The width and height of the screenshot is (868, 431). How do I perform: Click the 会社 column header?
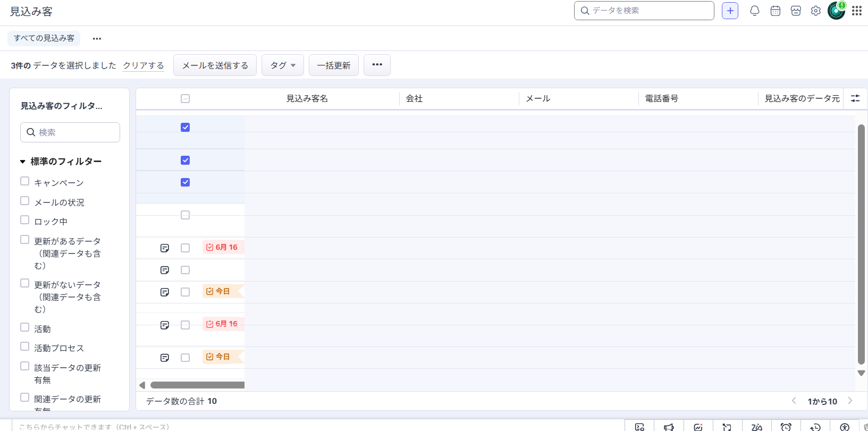click(x=414, y=98)
